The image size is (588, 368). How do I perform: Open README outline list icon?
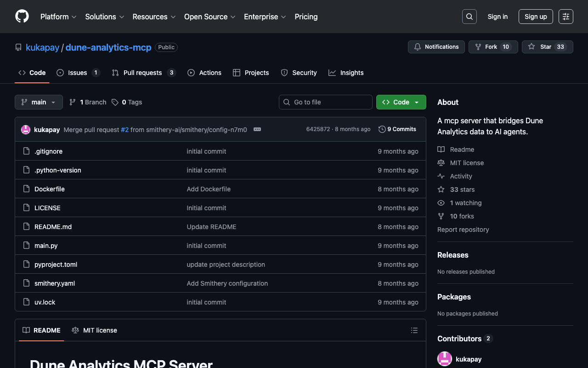click(x=414, y=330)
